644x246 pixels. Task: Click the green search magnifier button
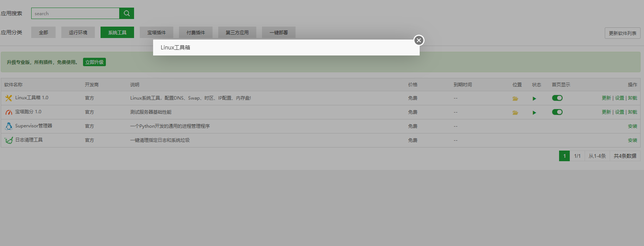click(x=126, y=13)
